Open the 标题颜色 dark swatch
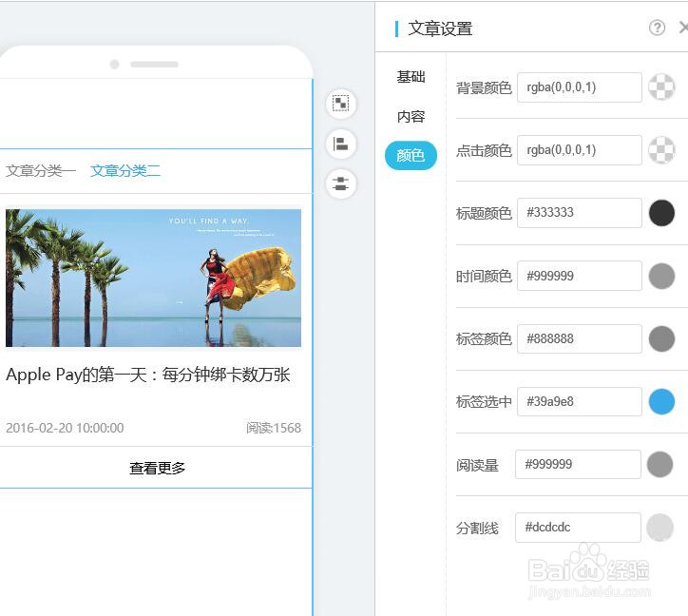Image resolution: width=688 pixels, height=616 pixels. (661, 213)
